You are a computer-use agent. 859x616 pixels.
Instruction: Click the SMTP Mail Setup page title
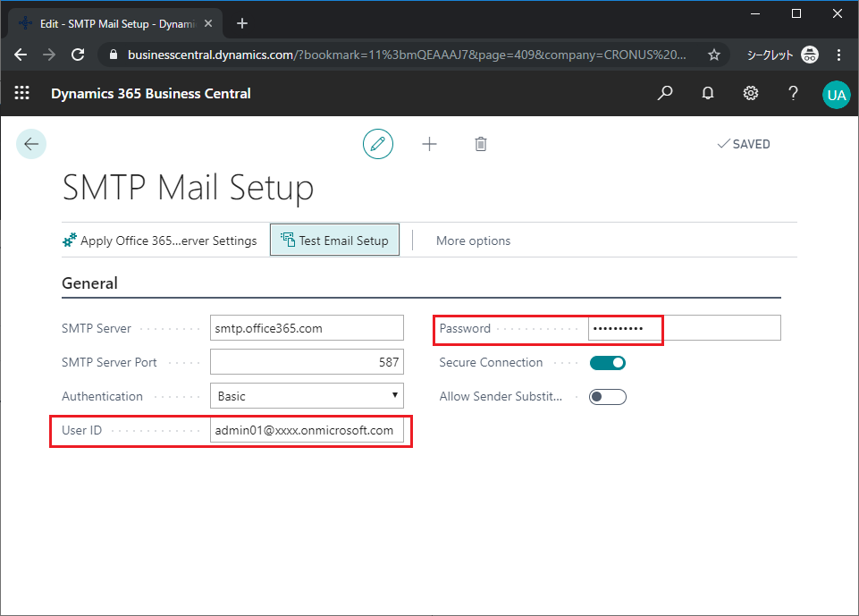coord(188,188)
